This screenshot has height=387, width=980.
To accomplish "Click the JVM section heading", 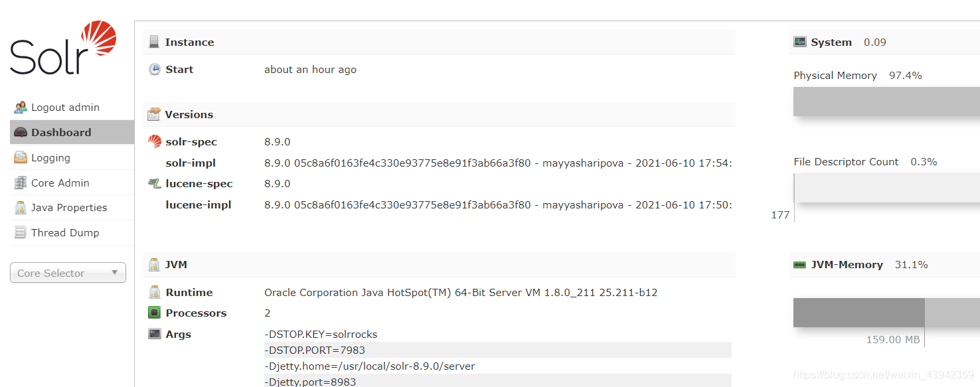I will (x=176, y=264).
